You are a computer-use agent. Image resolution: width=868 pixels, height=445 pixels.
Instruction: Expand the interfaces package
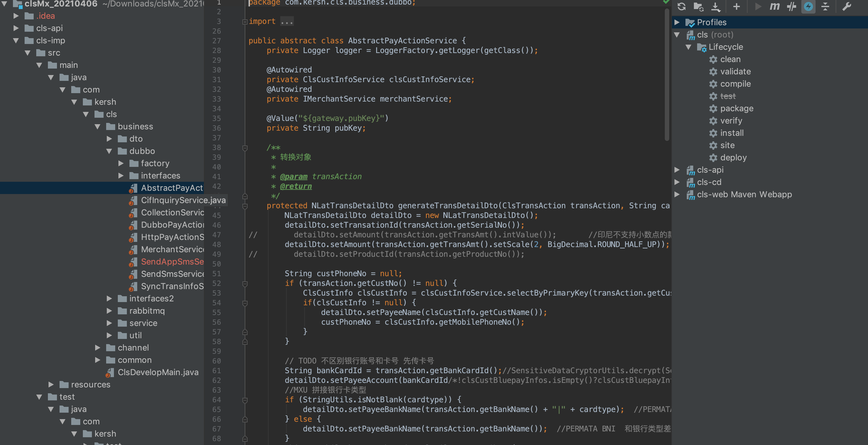pos(121,176)
